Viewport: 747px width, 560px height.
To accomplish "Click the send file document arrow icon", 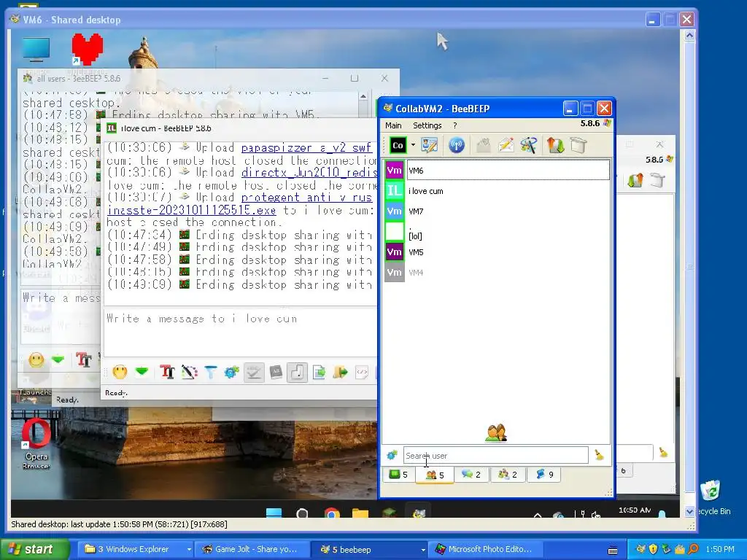I will coord(319,372).
